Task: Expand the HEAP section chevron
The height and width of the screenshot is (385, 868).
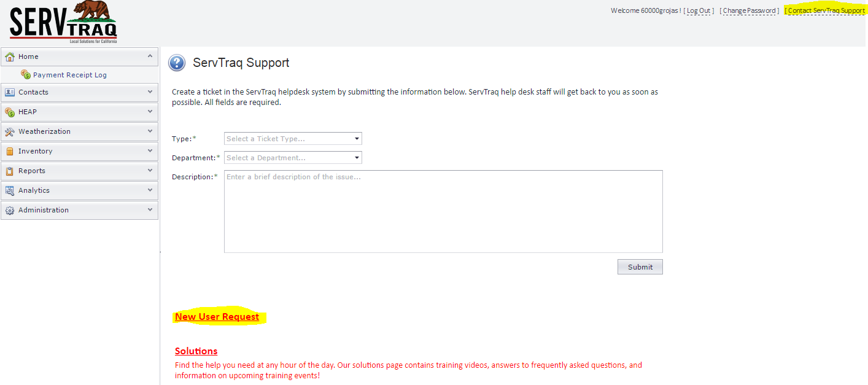Action: (x=150, y=111)
